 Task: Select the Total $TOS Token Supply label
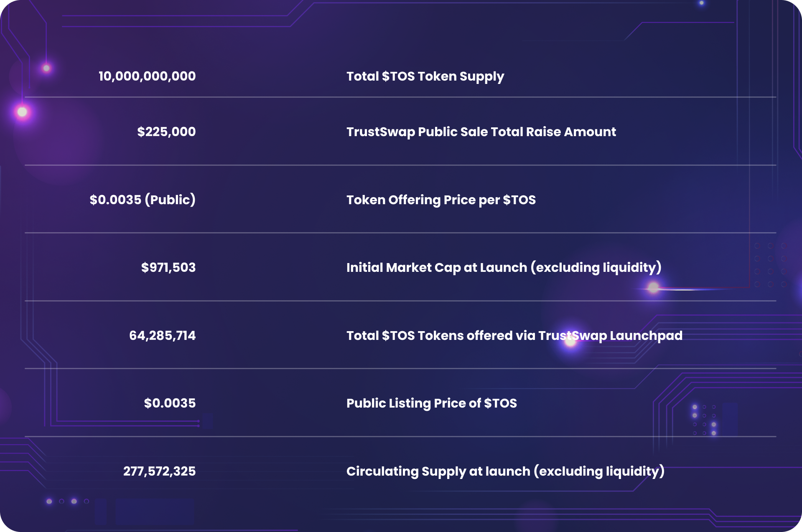pos(425,77)
